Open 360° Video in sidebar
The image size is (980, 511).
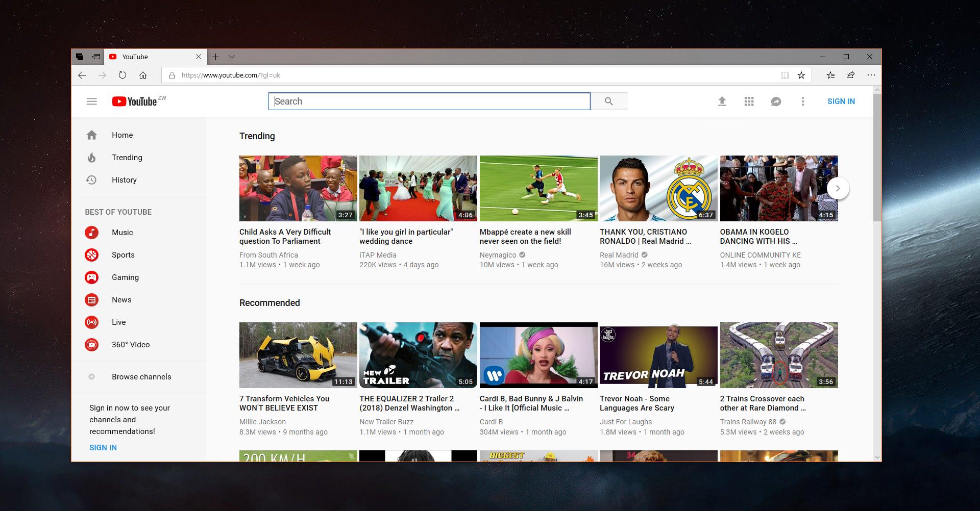[x=139, y=345]
